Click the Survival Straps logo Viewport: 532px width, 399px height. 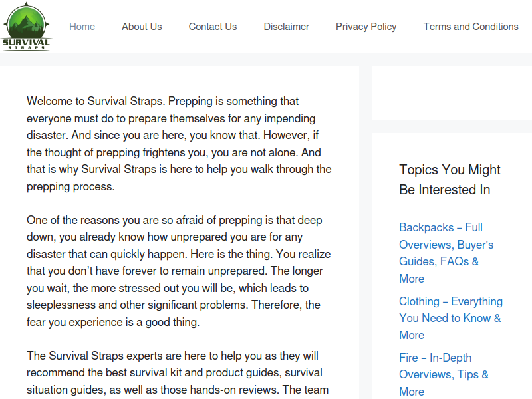[x=26, y=27]
